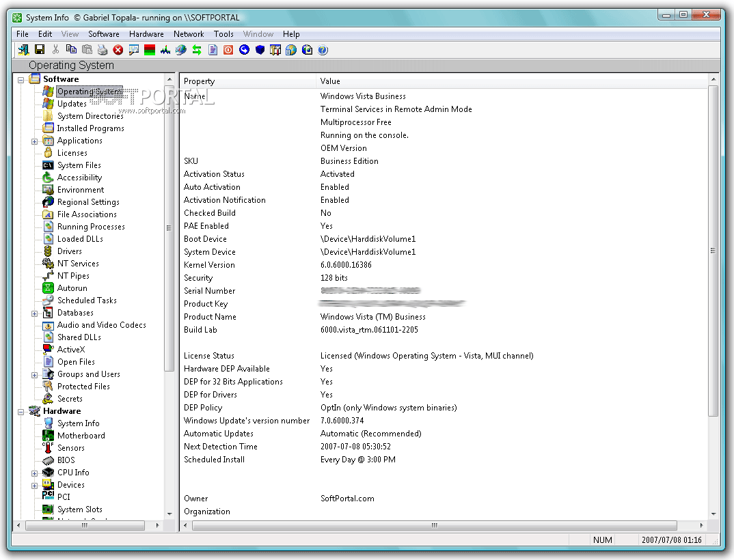Open the Help menu
This screenshot has height=560, width=734.
290,34
